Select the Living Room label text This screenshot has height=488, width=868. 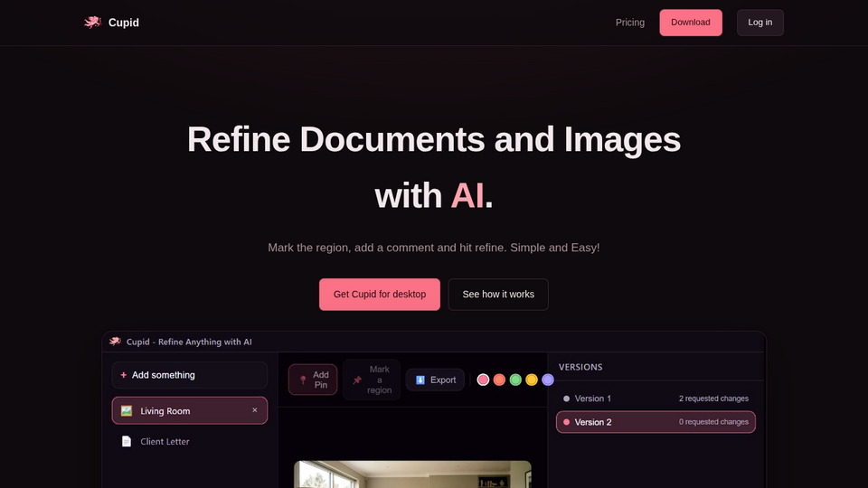[165, 411]
